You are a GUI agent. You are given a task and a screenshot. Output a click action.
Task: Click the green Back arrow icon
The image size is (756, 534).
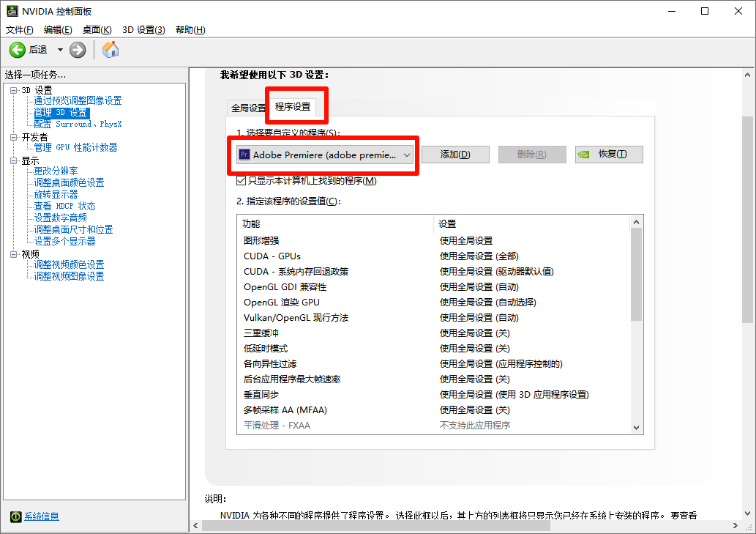[18, 50]
